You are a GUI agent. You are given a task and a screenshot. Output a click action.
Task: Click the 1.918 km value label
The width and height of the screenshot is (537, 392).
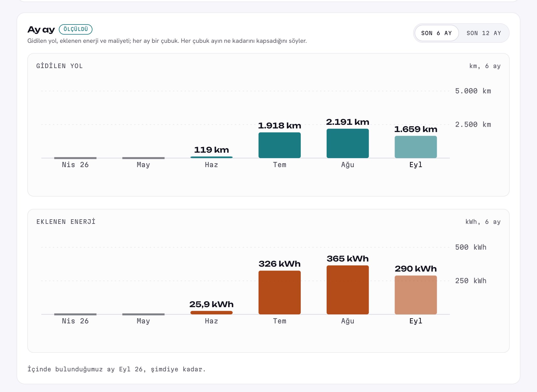point(280,126)
